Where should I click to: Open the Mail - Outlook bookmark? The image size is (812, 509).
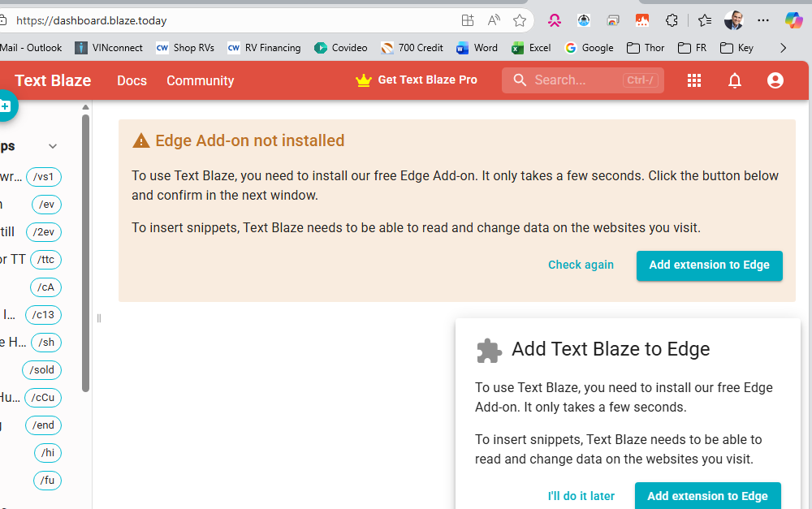(x=31, y=48)
